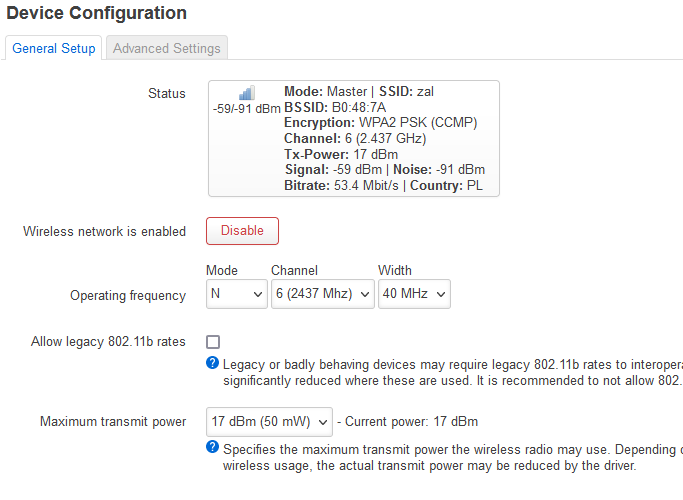The width and height of the screenshot is (683, 500).
Task: Click help icon under Maximum transmit power
Action: (x=212, y=447)
